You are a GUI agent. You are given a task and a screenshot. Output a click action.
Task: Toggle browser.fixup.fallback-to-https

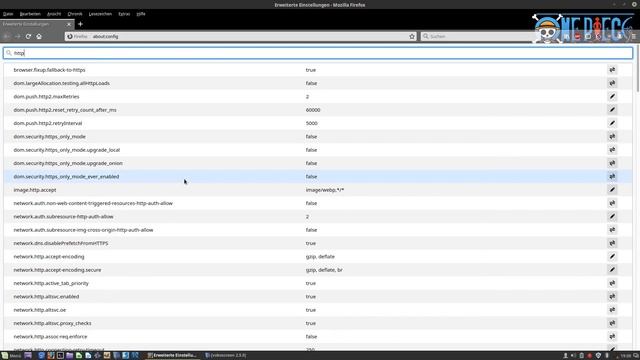612,70
